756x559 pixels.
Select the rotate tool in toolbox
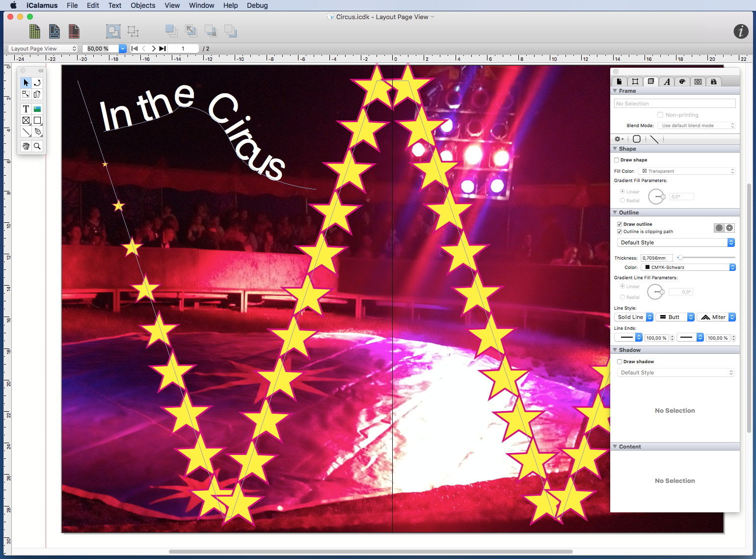[37, 82]
